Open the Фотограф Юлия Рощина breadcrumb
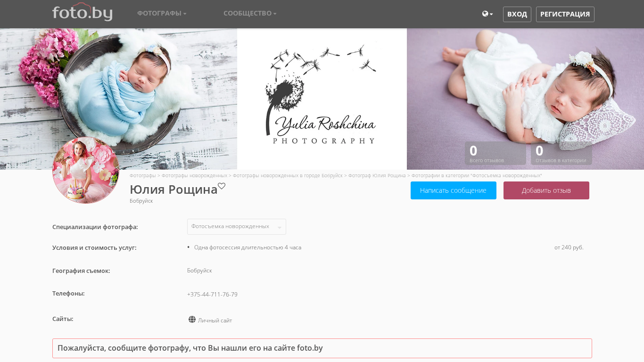 377,175
